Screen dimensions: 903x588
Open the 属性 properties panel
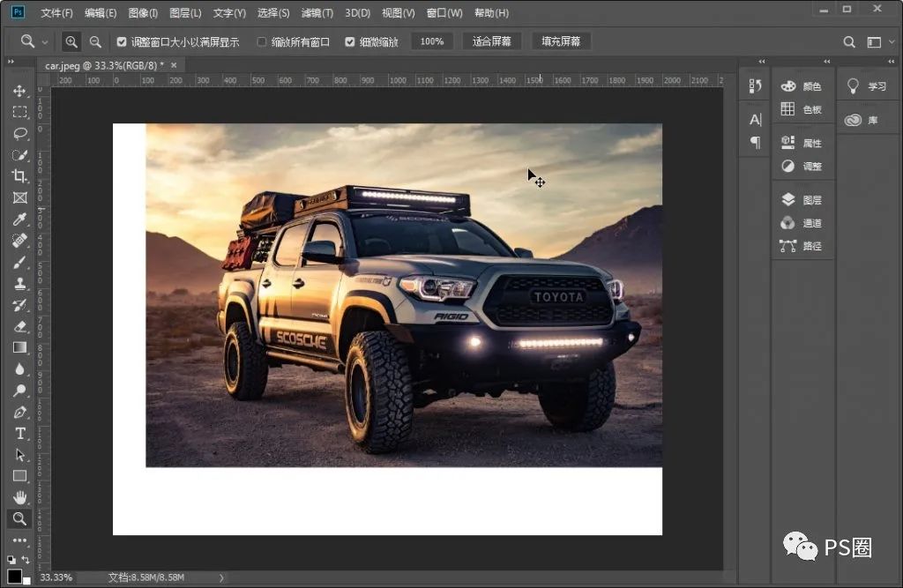click(802, 143)
